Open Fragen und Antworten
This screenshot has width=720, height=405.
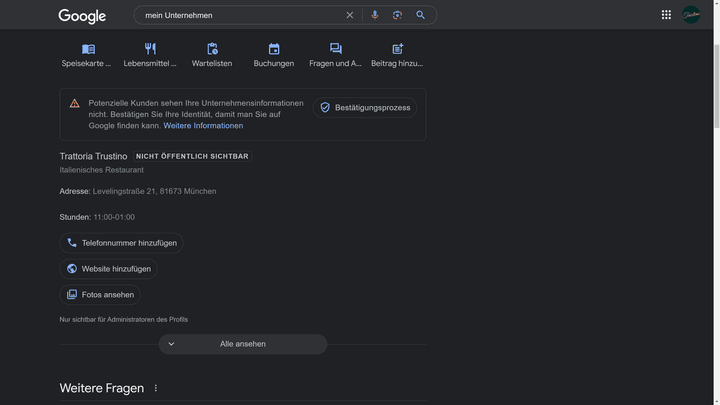336,55
